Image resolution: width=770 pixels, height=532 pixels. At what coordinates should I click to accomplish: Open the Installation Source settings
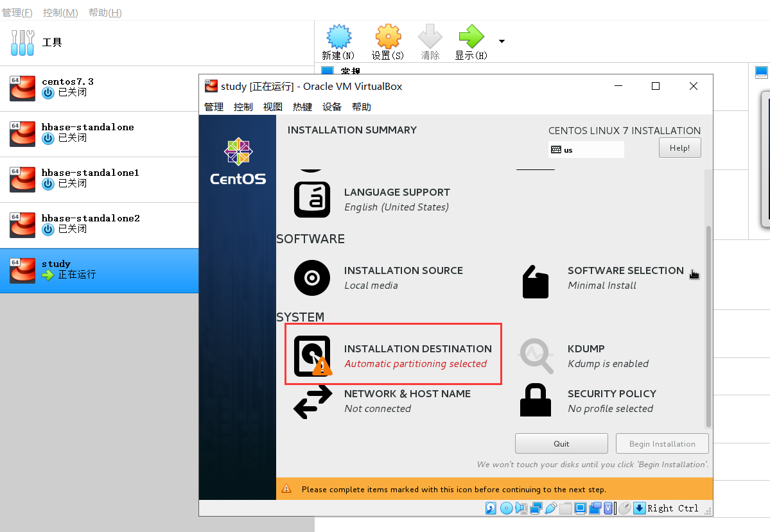[403, 277]
